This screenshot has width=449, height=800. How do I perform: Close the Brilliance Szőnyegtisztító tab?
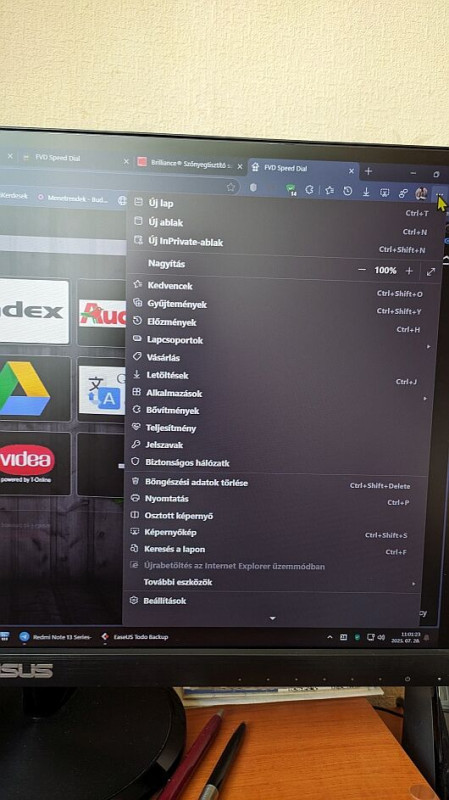(x=240, y=166)
